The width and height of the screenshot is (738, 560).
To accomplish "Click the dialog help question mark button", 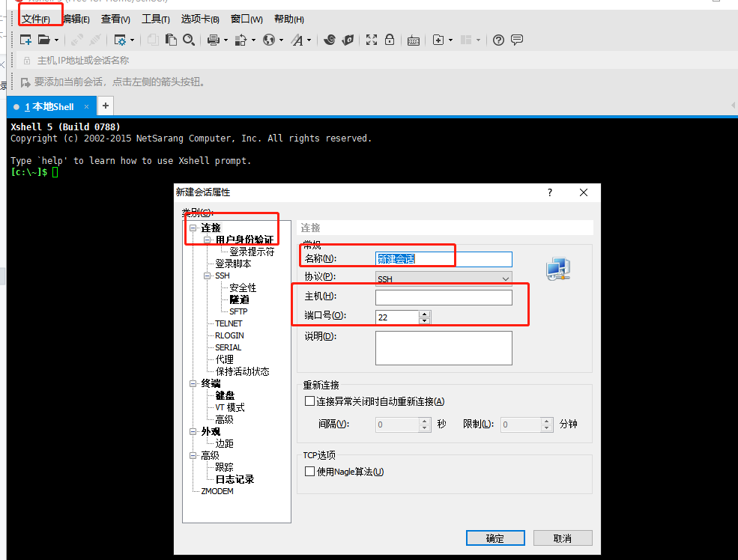I will click(x=550, y=192).
